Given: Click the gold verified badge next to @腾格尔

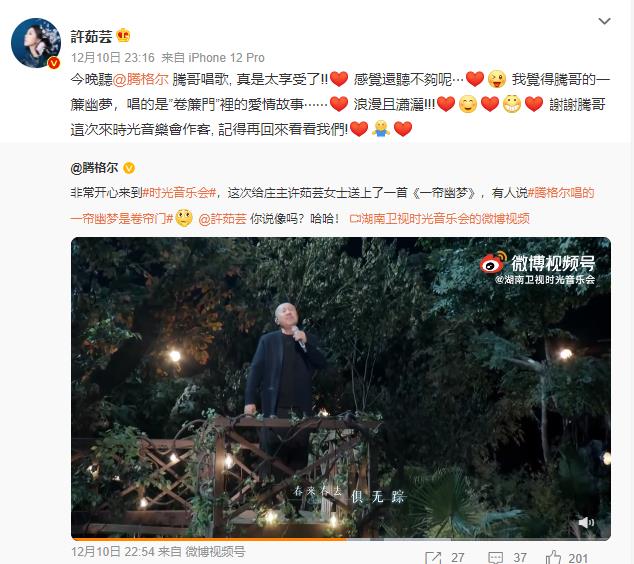Looking at the screenshot, I should click(x=129, y=168).
